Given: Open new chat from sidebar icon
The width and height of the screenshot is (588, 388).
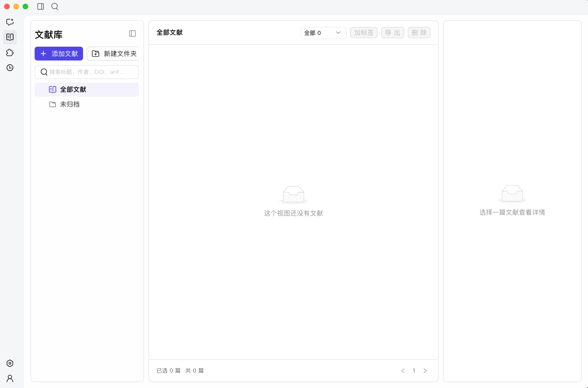Looking at the screenshot, I should pos(10,22).
